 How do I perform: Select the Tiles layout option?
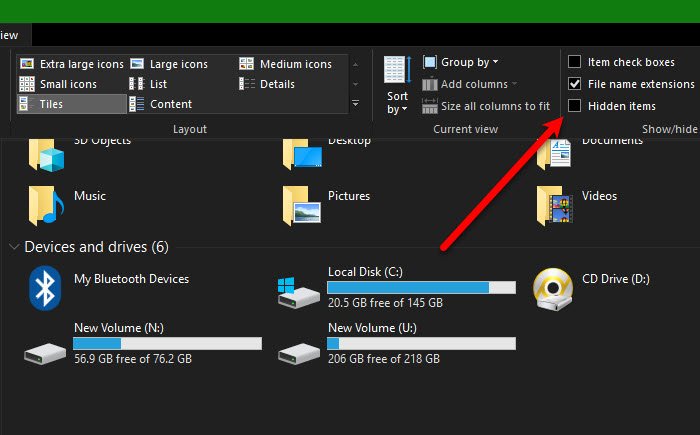pyautogui.click(x=71, y=104)
